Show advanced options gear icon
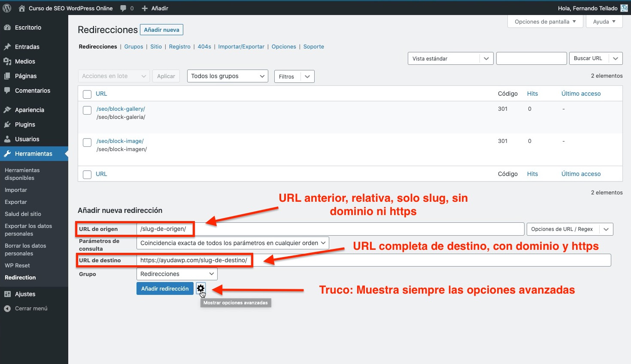This screenshot has height=364, width=631. coord(200,288)
